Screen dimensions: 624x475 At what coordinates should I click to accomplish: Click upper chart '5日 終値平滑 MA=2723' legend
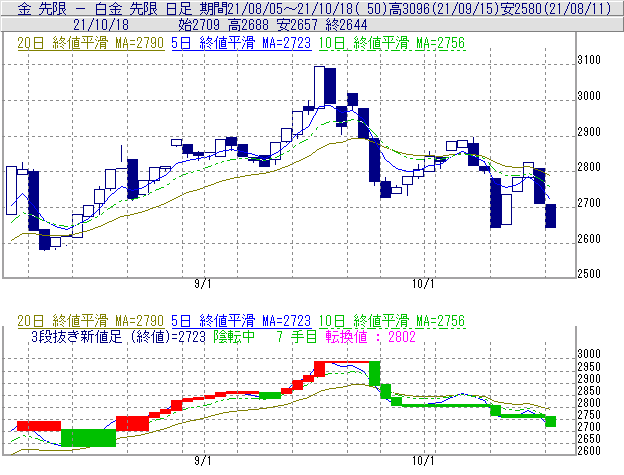(x=241, y=43)
